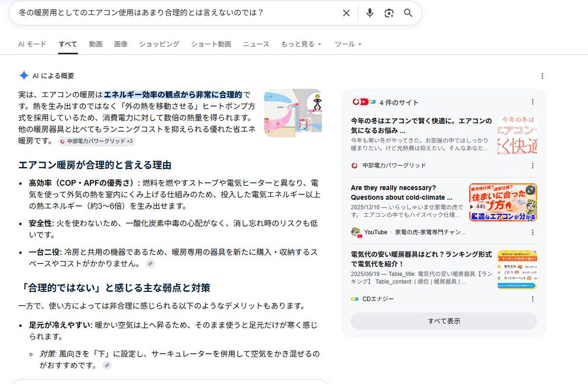Click the 家電の虎 channel avatar icon
This screenshot has height=384, width=588.
pyautogui.click(x=356, y=232)
